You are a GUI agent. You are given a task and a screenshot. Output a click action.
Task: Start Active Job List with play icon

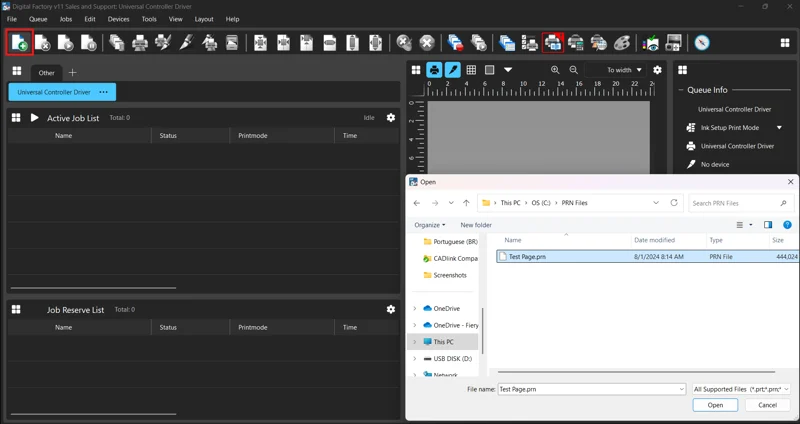coord(35,118)
